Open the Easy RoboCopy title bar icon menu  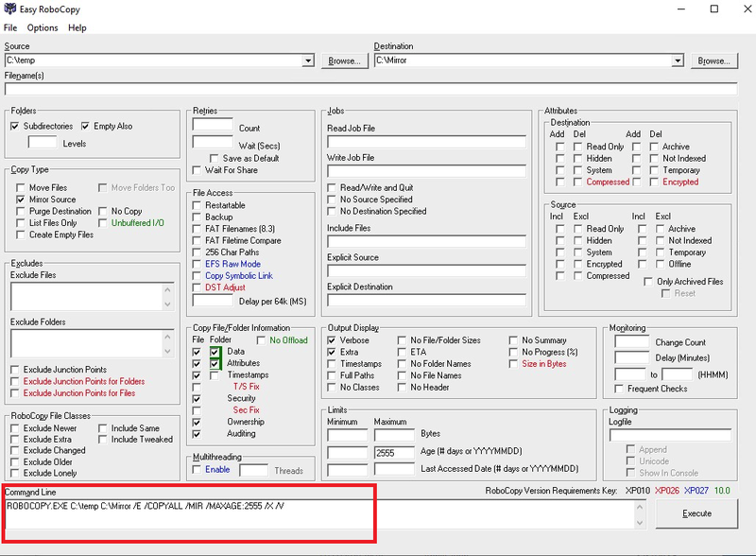tap(9, 9)
